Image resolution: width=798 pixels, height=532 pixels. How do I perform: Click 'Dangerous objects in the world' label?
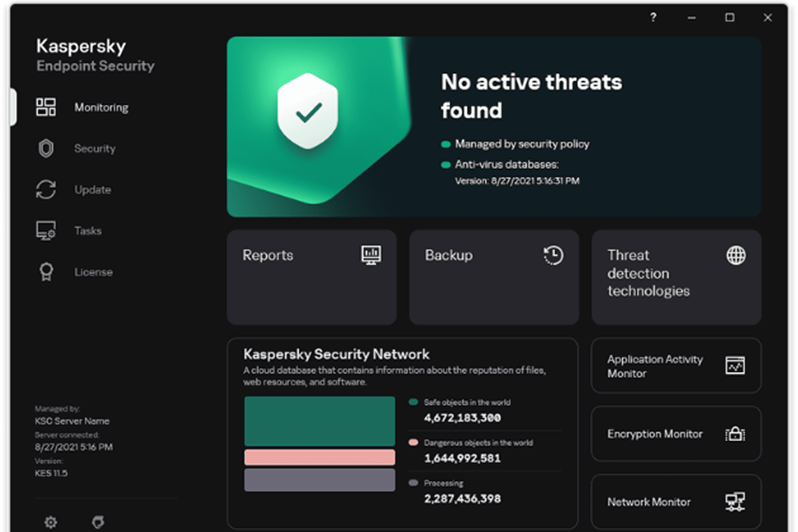(x=478, y=443)
